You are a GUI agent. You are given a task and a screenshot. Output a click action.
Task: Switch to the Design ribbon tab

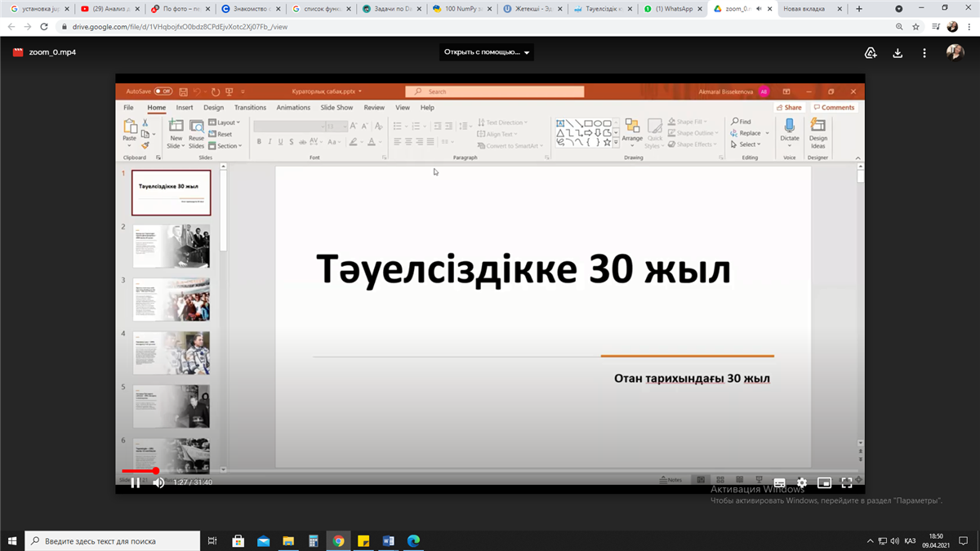click(x=214, y=107)
